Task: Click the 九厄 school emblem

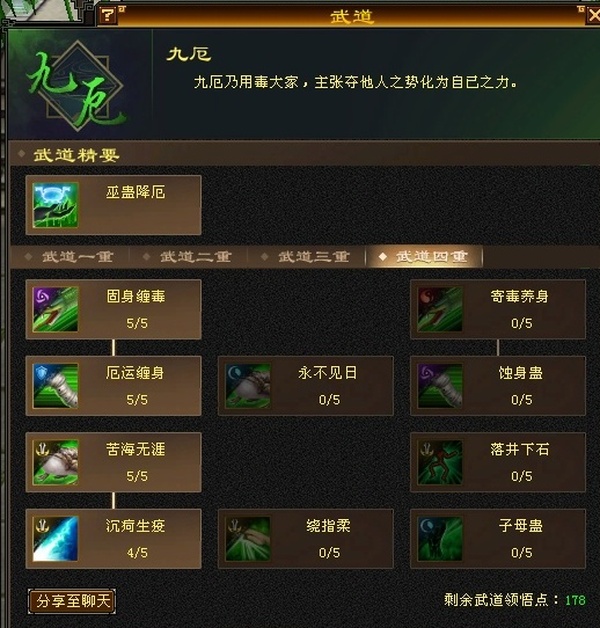Action: tap(77, 86)
